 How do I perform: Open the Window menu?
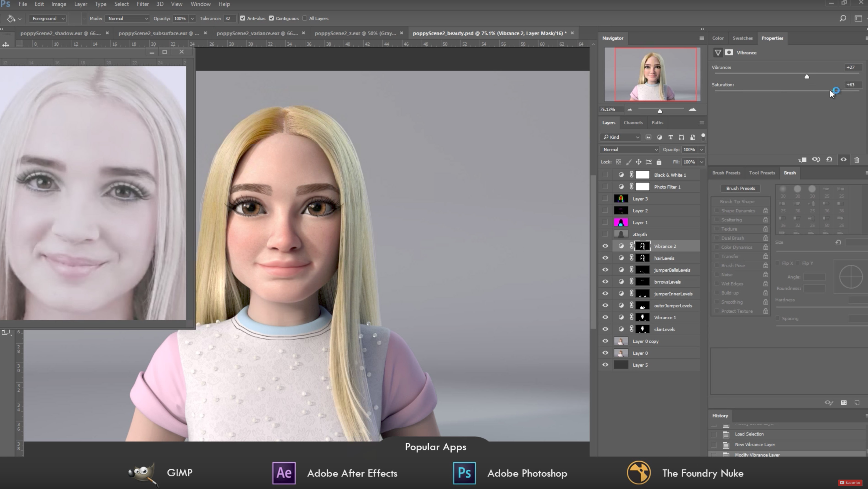pos(201,4)
